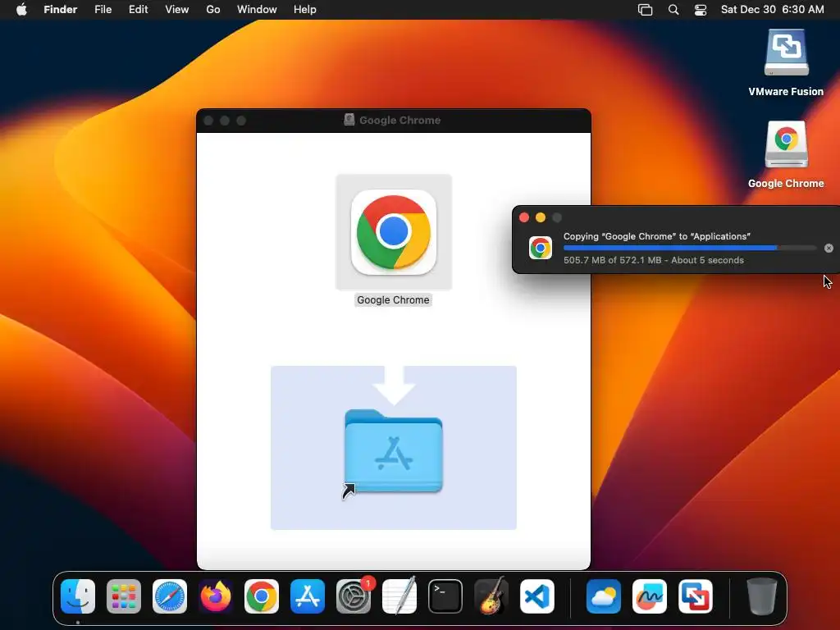Viewport: 840px width, 630px height.
Task: Click the VMware Fusion desktop label
Action: coord(786,92)
